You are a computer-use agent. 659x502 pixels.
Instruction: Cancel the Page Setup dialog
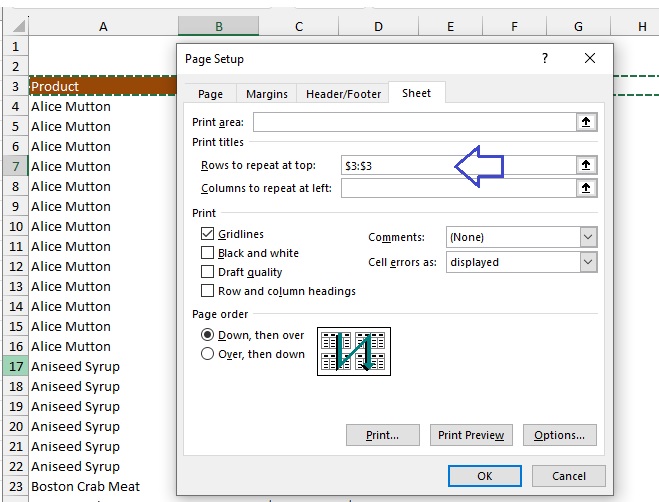coord(569,476)
